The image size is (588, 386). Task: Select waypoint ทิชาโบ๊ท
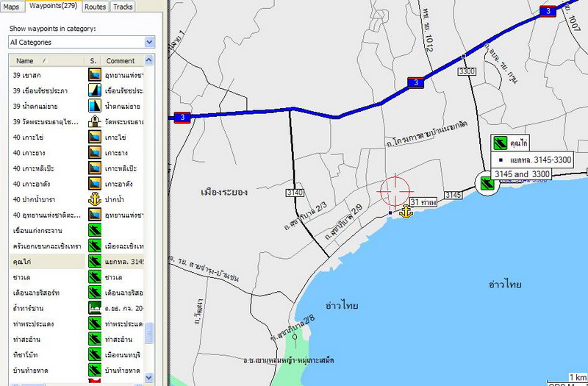click(25, 355)
